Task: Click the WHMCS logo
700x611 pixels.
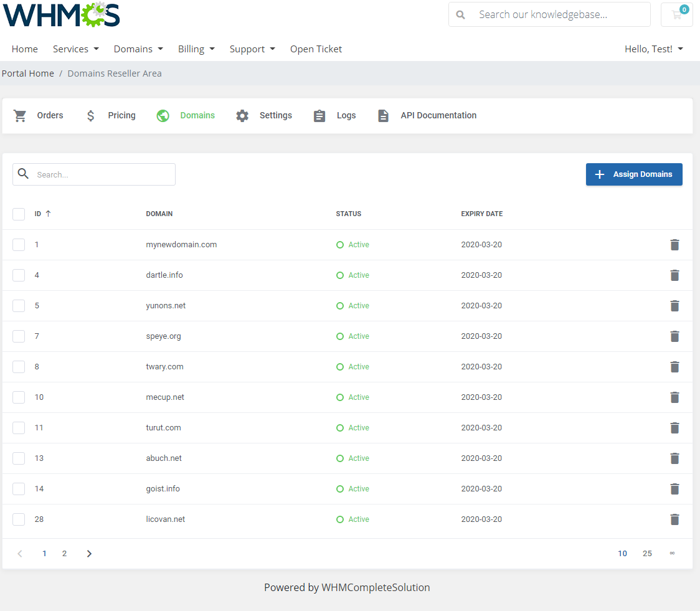Action: (x=62, y=15)
